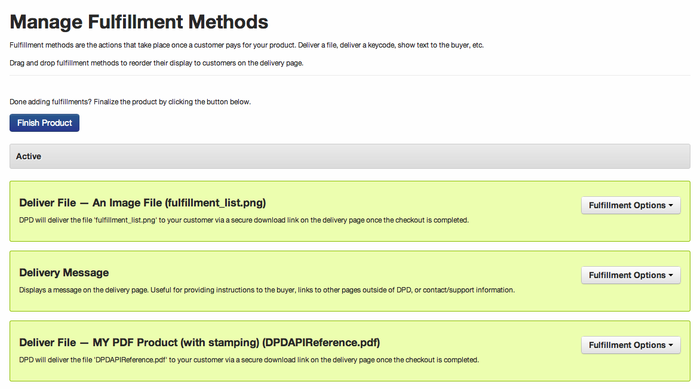The width and height of the screenshot is (700, 389).
Task: Click the 'Fulfillment methods are the actions' intro paragraph
Action: tap(246, 45)
